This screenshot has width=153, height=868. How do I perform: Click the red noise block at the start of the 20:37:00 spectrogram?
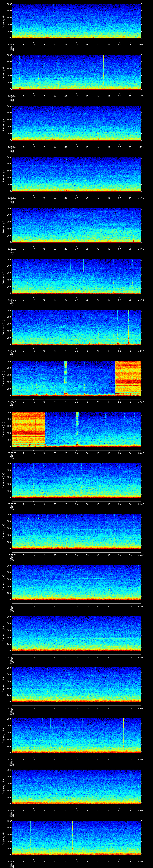click(28, 428)
